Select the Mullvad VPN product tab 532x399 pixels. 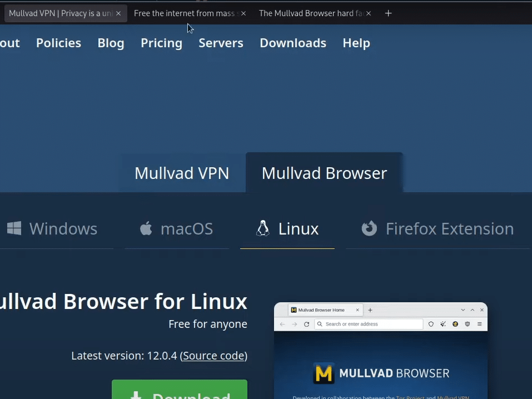coord(182,173)
